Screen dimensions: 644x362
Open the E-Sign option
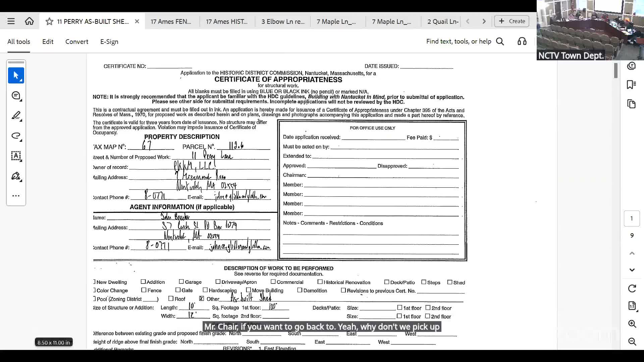[109, 42]
